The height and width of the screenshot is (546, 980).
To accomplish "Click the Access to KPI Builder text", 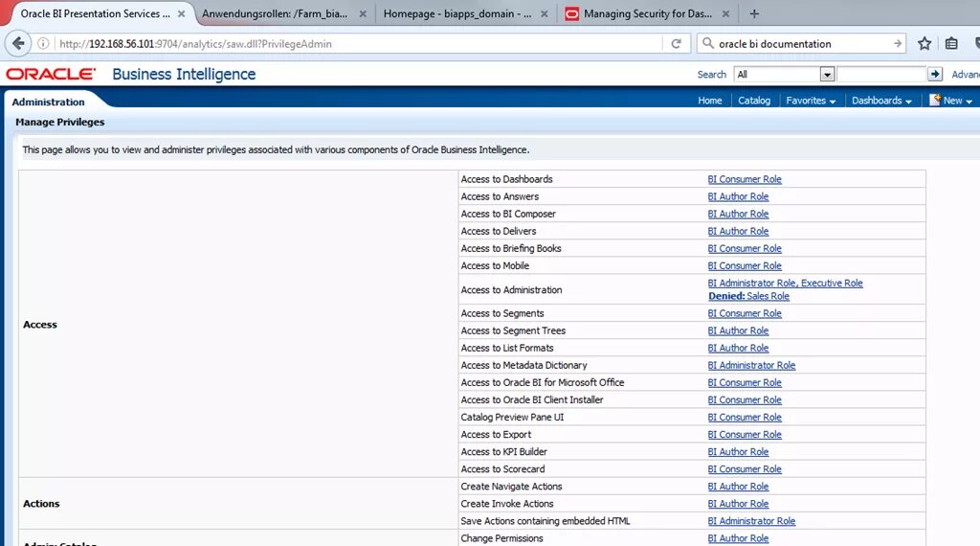I will click(503, 452).
